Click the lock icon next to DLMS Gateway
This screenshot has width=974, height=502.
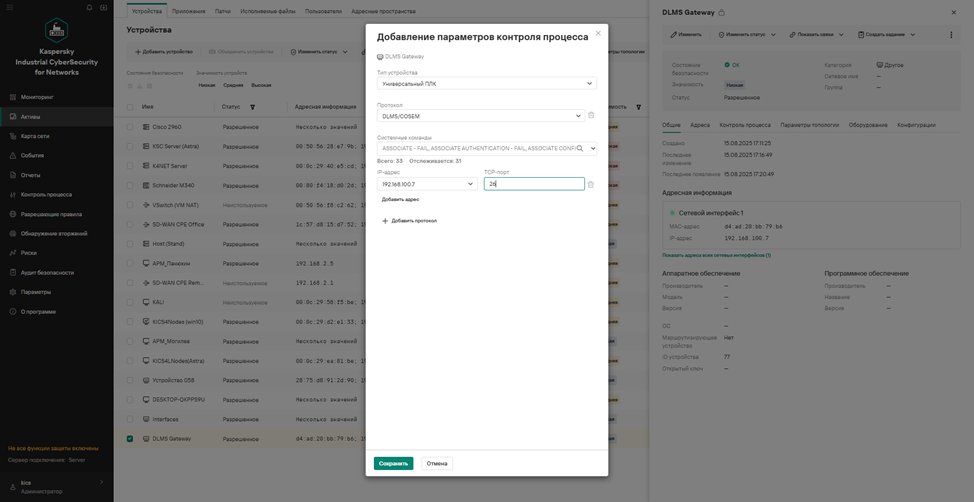pos(722,12)
